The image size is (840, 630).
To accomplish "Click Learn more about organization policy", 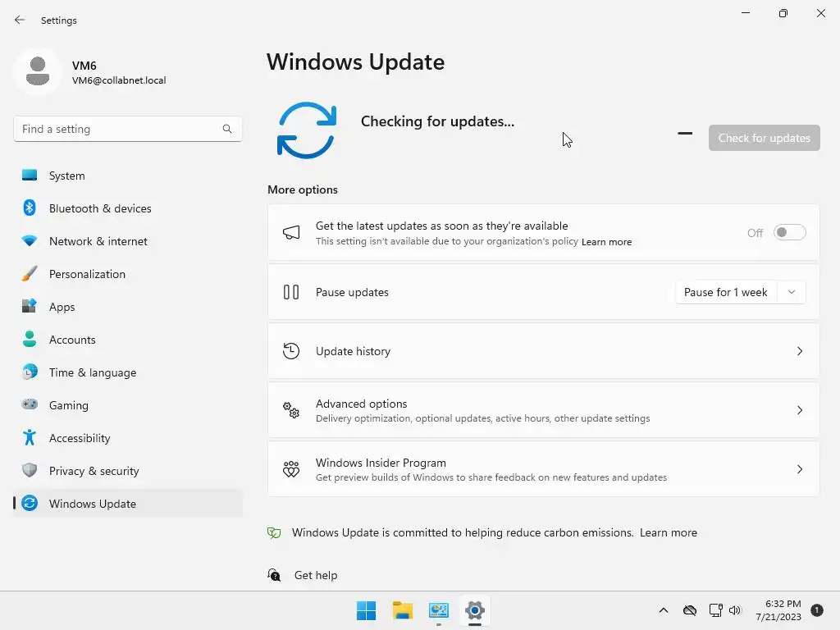I will pyautogui.click(x=606, y=242).
